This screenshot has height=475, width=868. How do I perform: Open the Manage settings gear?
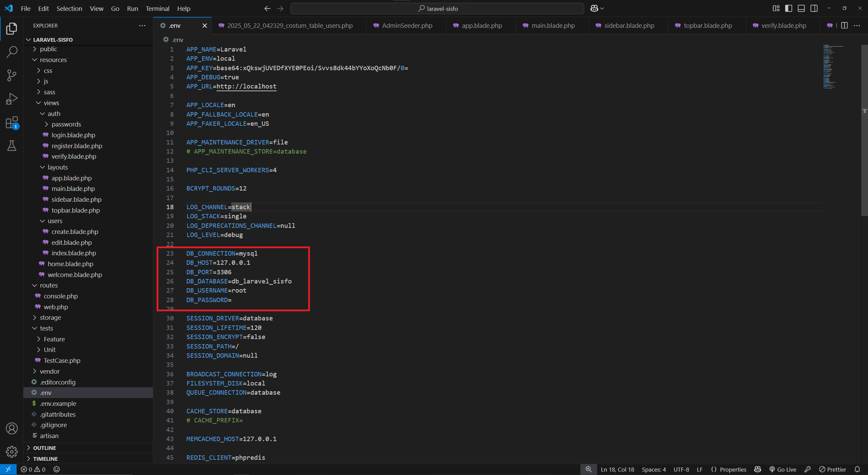(x=12, y=452)
